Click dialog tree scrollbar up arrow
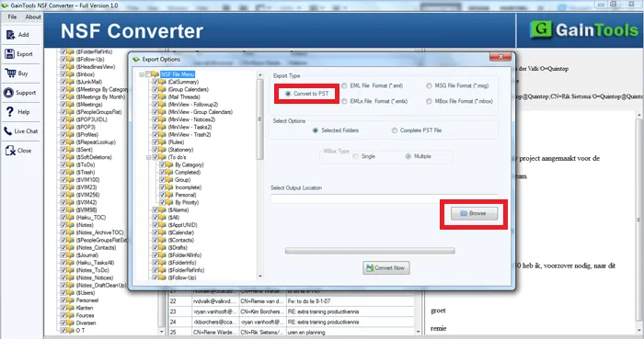This screenshot has width=644, height=339. (259, 75)
